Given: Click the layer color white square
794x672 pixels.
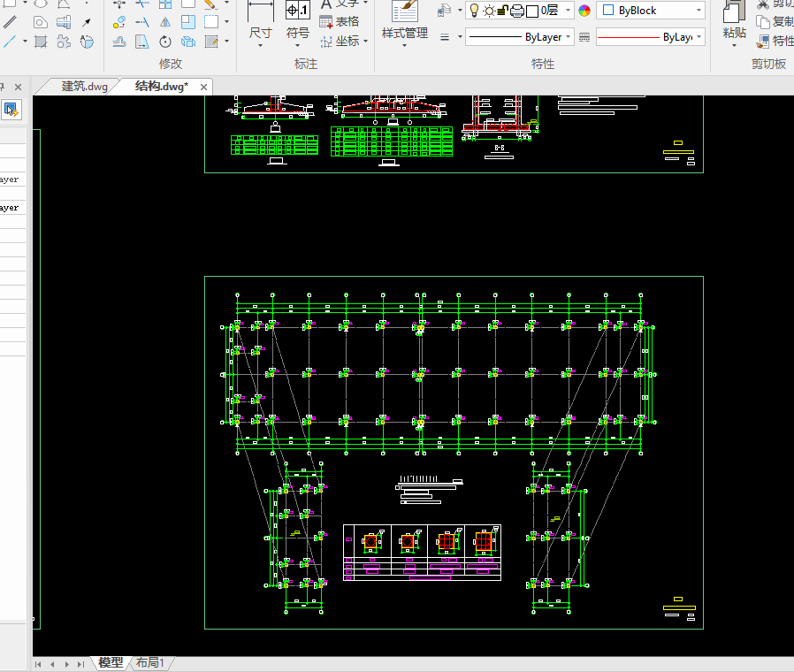Looking at the screenshot, I should click(x=532, y=11).
